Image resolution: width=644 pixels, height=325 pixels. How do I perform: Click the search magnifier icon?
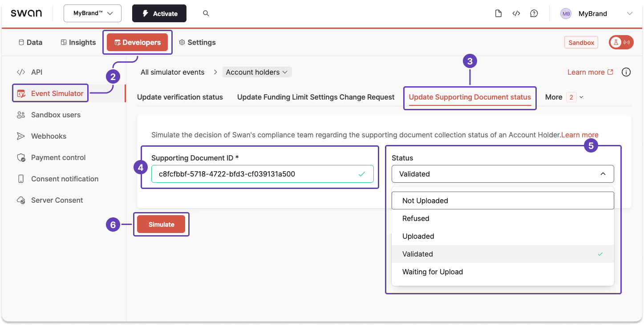coord(206,13)
